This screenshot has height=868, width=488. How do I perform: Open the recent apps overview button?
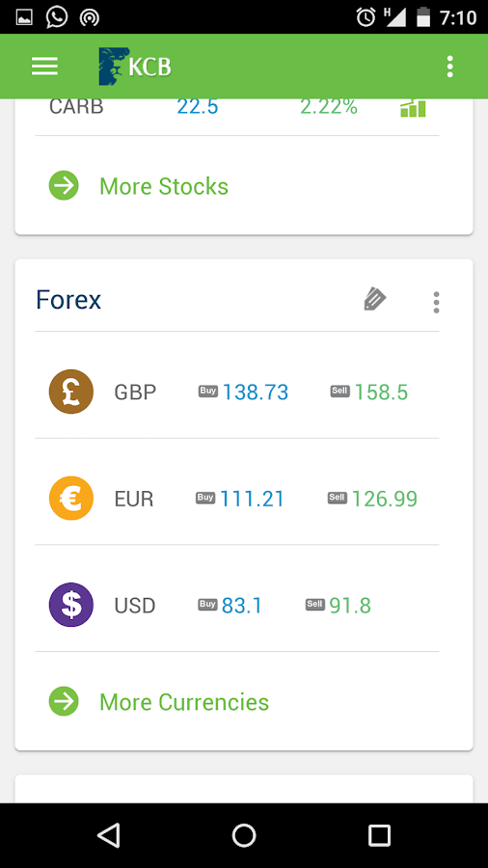coord(380,835)
